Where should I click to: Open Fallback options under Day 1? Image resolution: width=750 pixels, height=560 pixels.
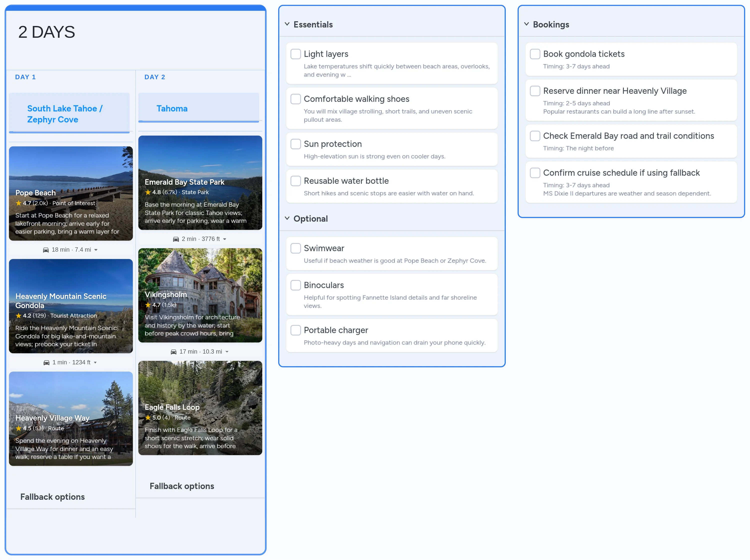[52, 497]
